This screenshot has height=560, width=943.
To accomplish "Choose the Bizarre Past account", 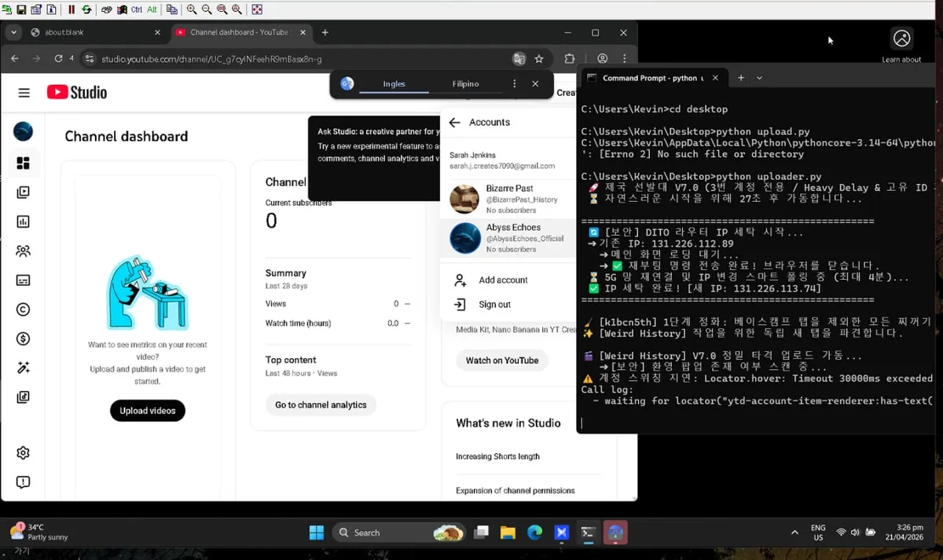I will click(x=508, y=199).
